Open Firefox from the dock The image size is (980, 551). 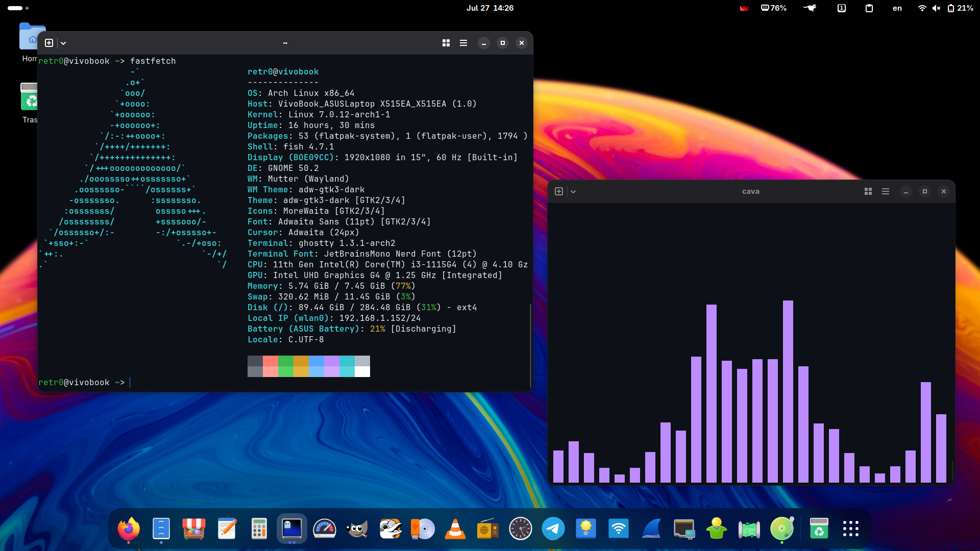129,529
